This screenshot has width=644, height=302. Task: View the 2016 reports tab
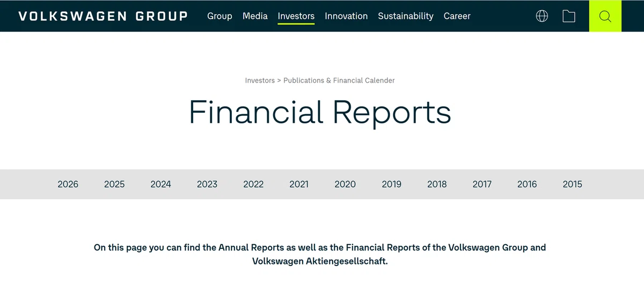(x=527, y=184)
